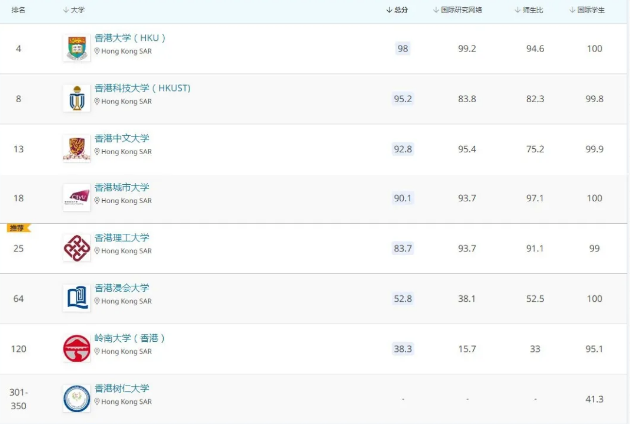The width and height of the screenshot is (630, 424).
Task: Click total score 92.8 for 香港中文大学
Action: [403, 149]
